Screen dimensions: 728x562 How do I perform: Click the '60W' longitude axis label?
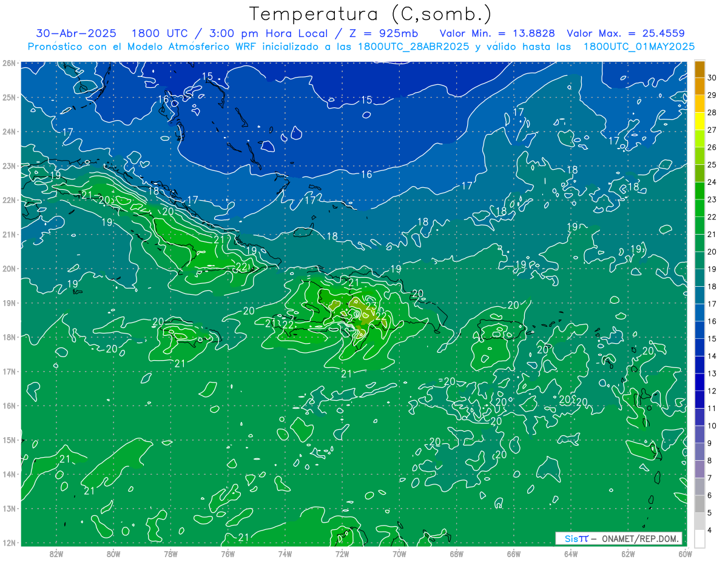pos(685,554)
